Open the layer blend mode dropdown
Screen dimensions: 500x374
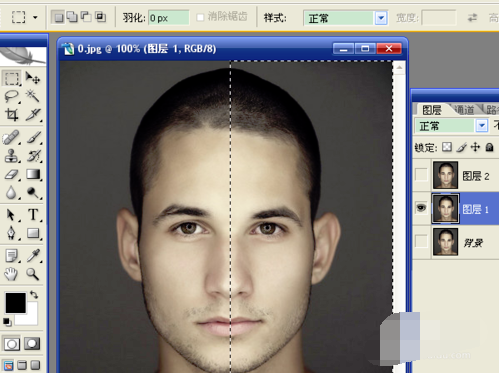click(x=452, y=126)
